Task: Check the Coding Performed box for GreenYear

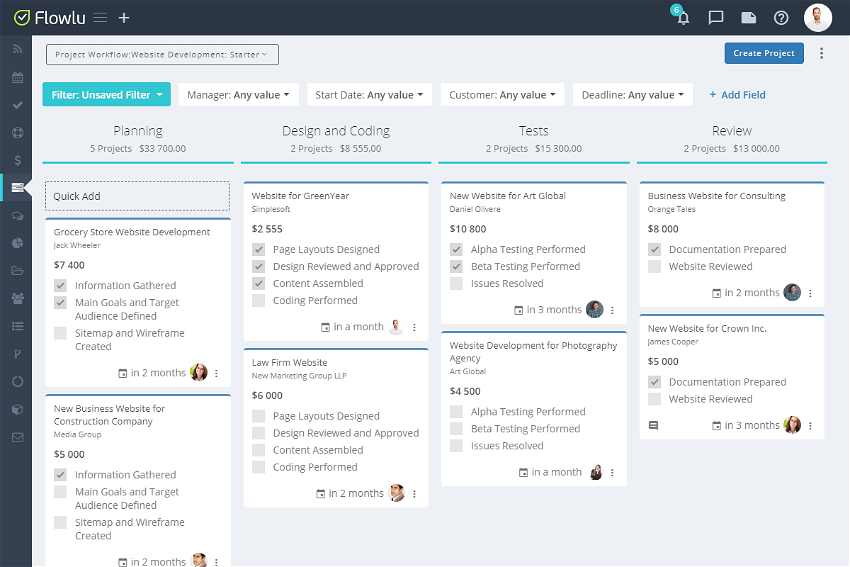Action: [259, 301]
